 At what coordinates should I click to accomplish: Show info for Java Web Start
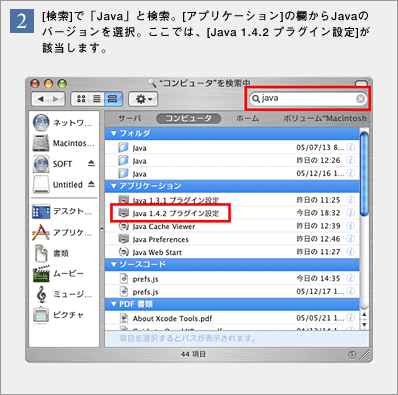click(x=350, y=252)
